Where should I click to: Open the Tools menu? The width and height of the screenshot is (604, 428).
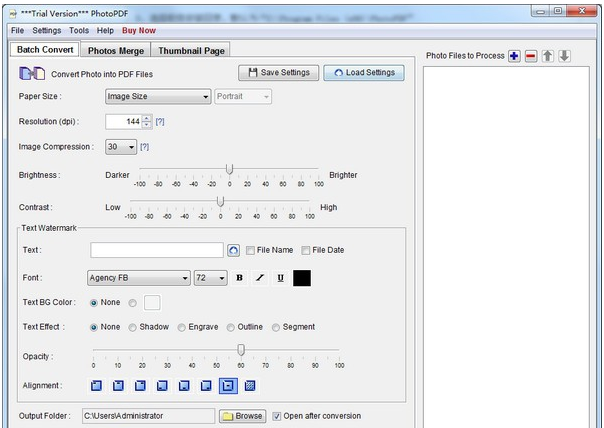(x=79, y=31)
